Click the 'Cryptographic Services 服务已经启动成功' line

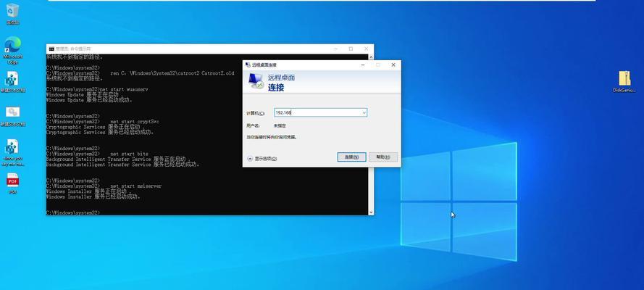click(x=100, y=132)
